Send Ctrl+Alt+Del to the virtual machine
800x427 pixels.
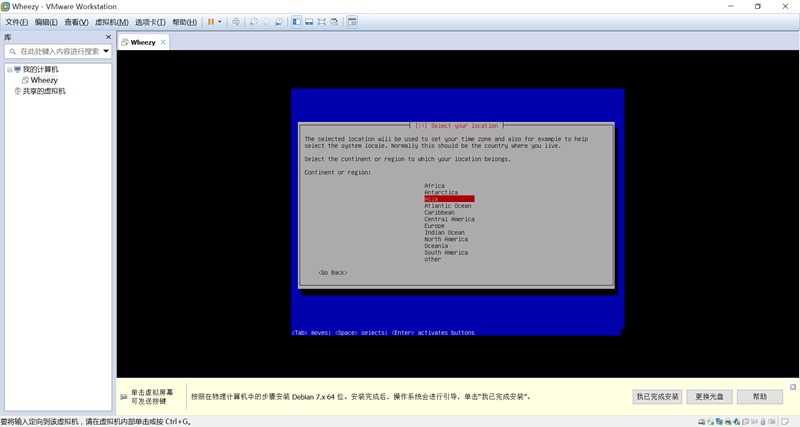point(236,22)
